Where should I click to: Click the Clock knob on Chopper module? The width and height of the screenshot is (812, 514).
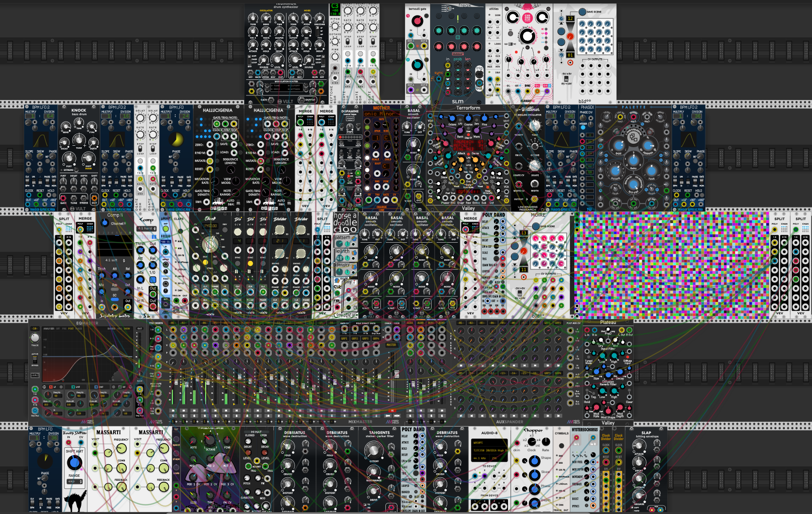coord(532,443)
